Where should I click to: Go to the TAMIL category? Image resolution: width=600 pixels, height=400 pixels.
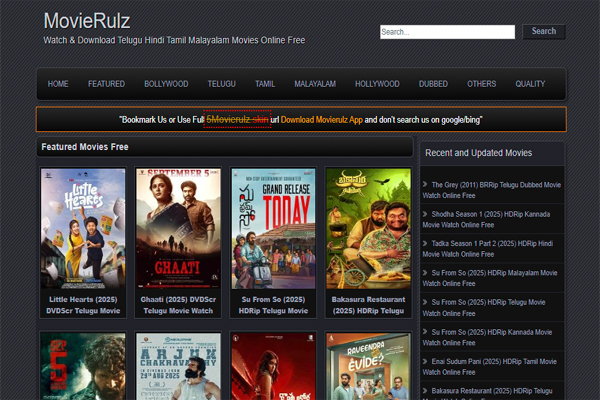point(265,84)
